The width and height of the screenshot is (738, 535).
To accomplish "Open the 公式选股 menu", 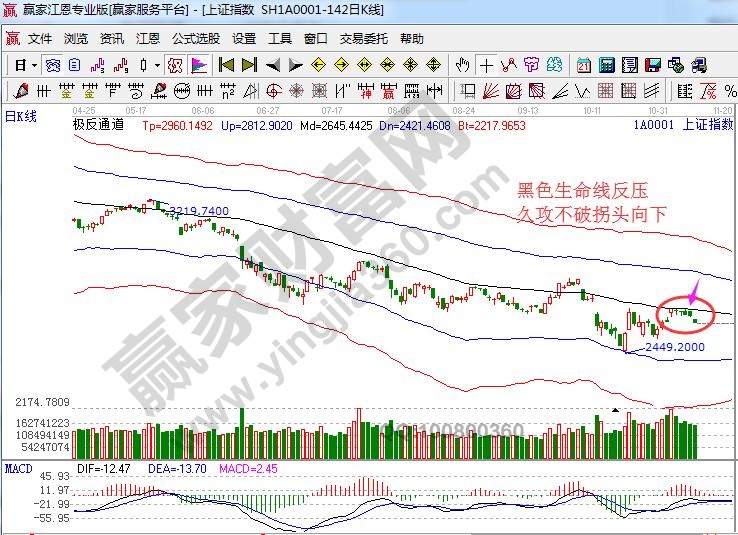I will [195, 39].
